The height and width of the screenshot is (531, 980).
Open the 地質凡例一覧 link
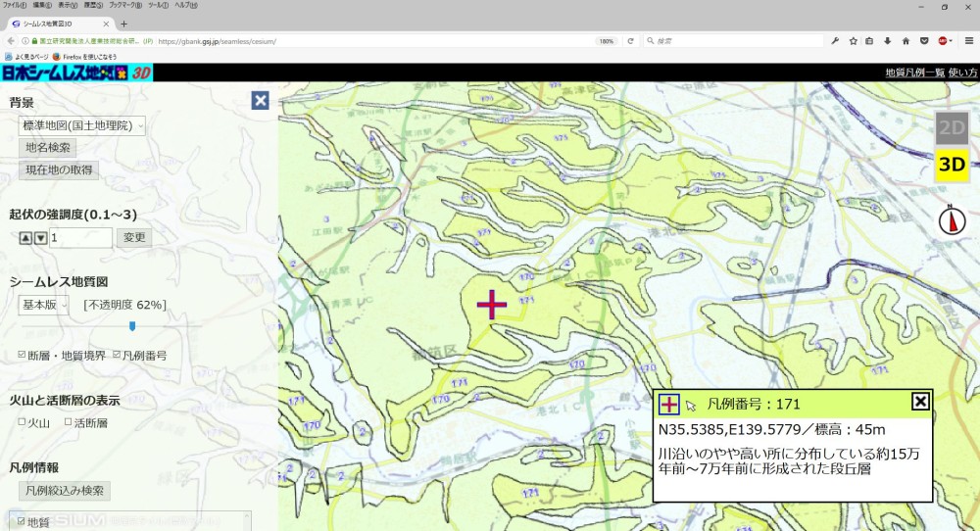(913, 72)
